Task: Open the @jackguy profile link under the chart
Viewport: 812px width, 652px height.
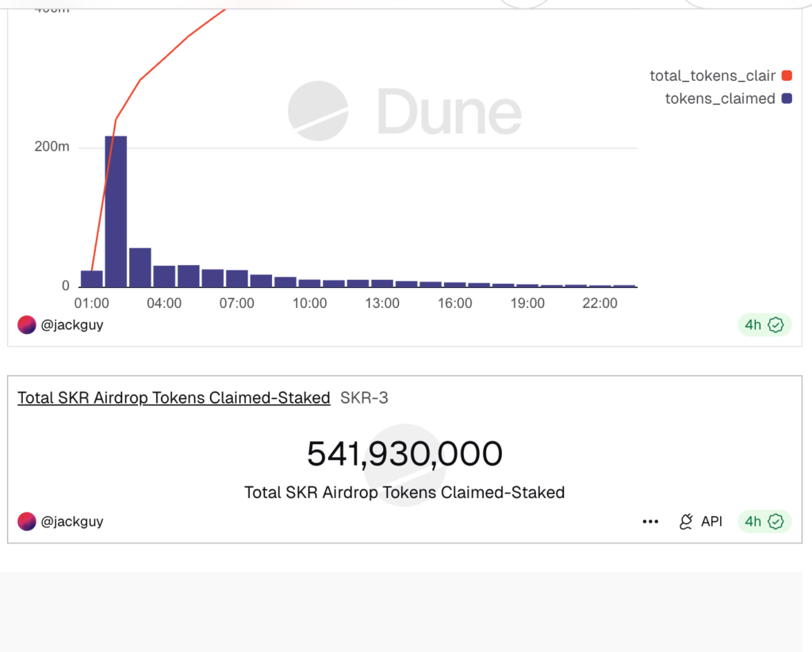Action: tap(72, 324)
